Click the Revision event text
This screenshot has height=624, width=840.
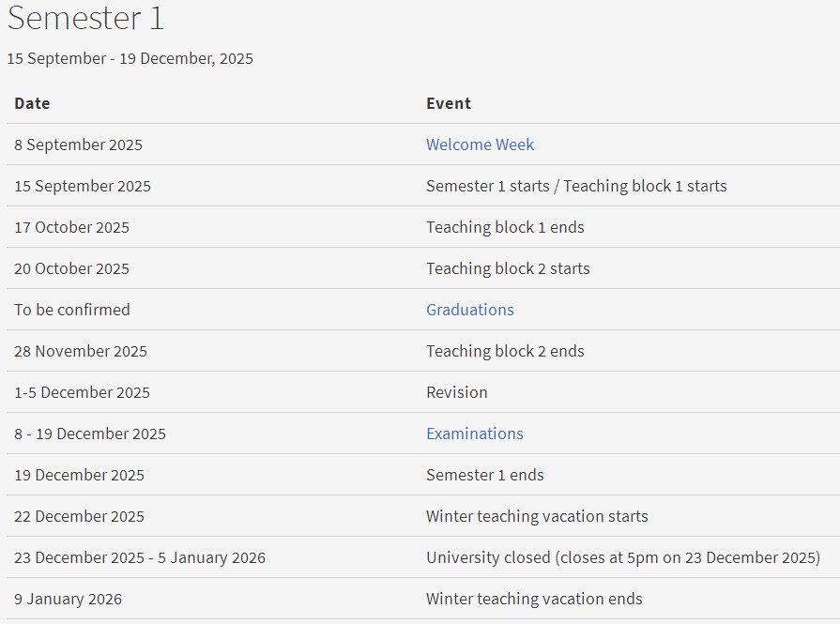tap(457, 392)
